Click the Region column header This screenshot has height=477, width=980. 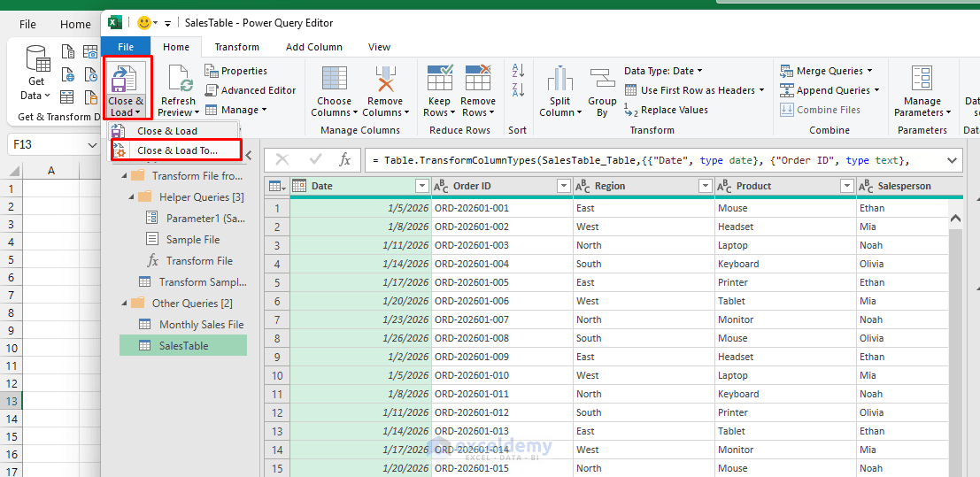click(x=644, y=186)
